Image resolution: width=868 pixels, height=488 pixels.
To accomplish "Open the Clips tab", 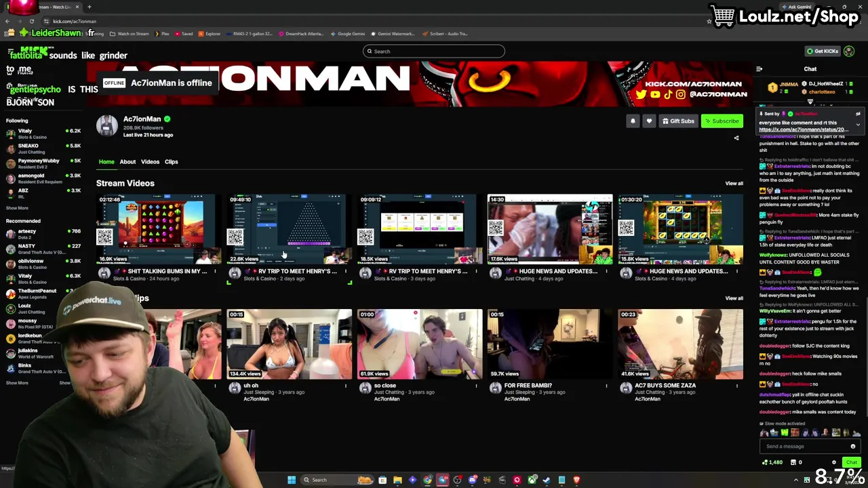I will tap(171, 162).
